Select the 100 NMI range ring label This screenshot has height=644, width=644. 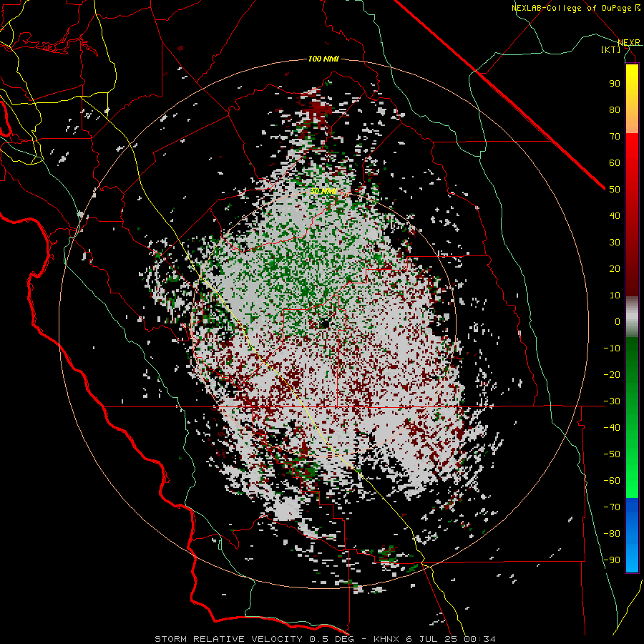[323, 59]
